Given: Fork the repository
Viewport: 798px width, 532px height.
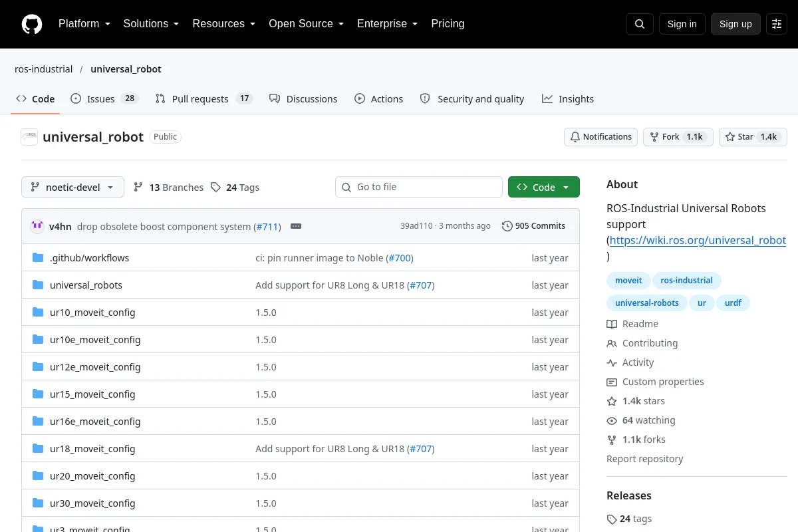Looking at the screenshot, I should click(x=678, y=137).
